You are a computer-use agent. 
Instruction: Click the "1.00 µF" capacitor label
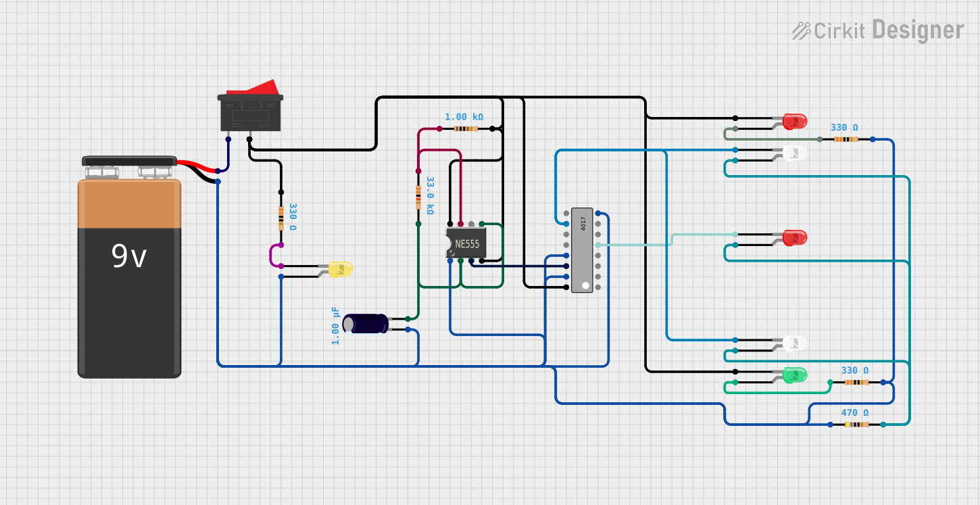tap(335, 325)
